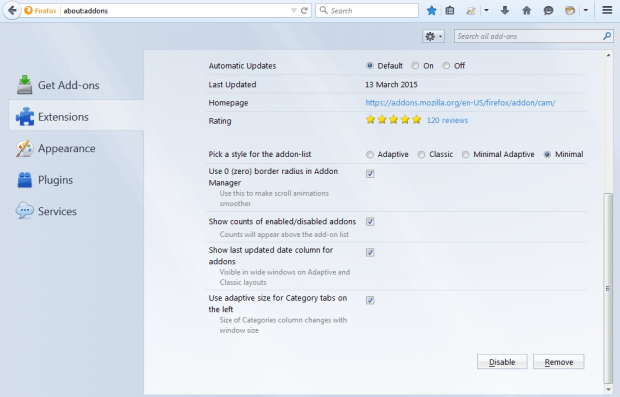Choose Adaptive addon-list style

[x=370, y=155]
